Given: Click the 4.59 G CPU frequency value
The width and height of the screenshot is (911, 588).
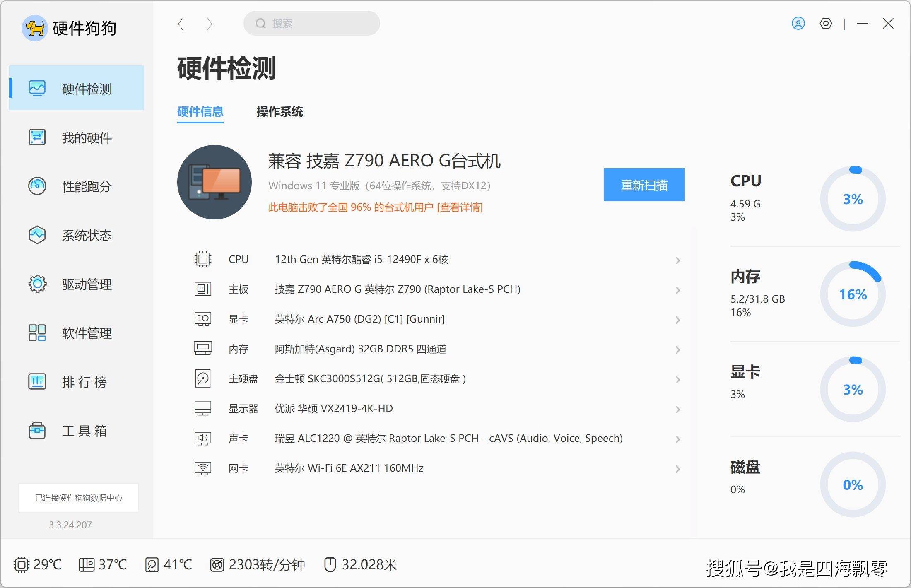Looking at the screenshot, I should click(745, 203).
